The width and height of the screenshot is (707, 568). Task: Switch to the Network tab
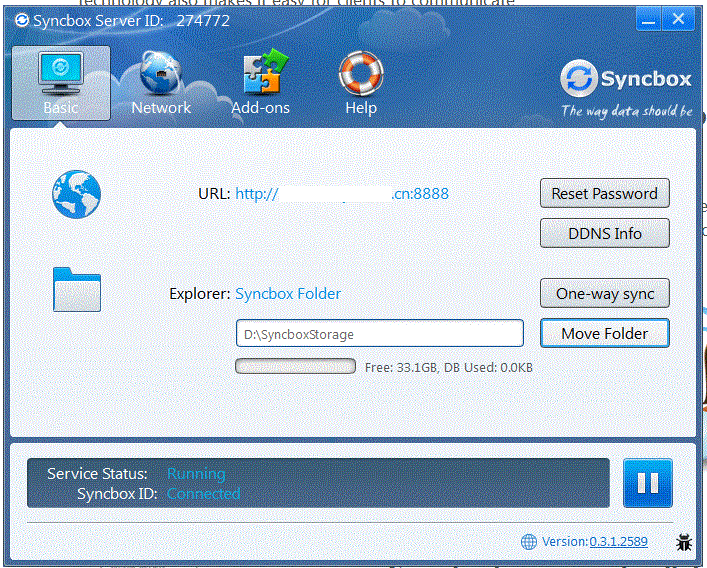[x=160, y=84]
